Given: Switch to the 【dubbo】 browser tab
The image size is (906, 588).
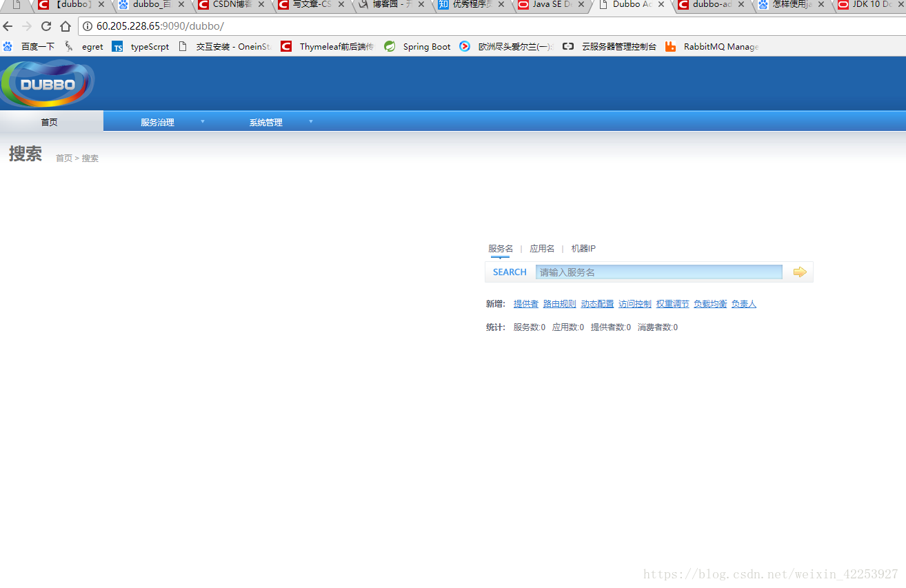Looking at the screenshot, I should (72, 5).
